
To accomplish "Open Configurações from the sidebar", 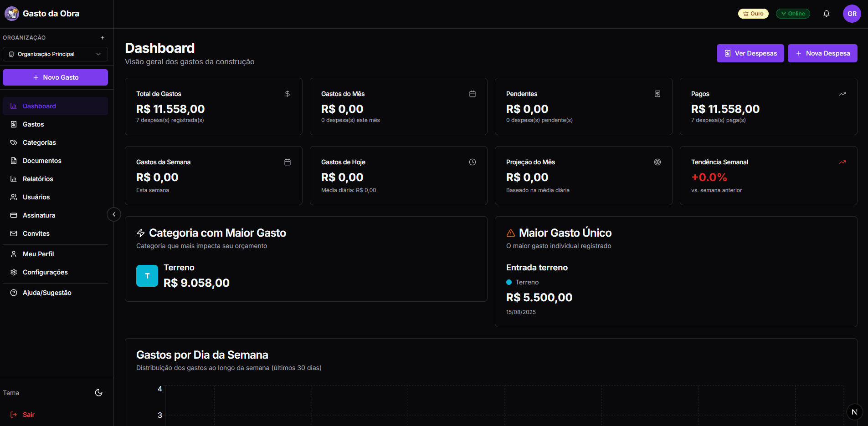I will 45,272.
